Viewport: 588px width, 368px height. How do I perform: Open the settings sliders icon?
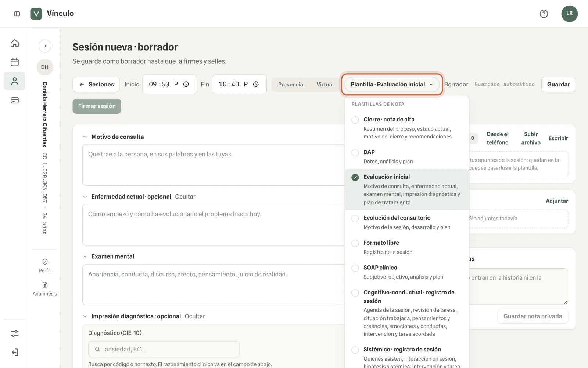[15, 333]
